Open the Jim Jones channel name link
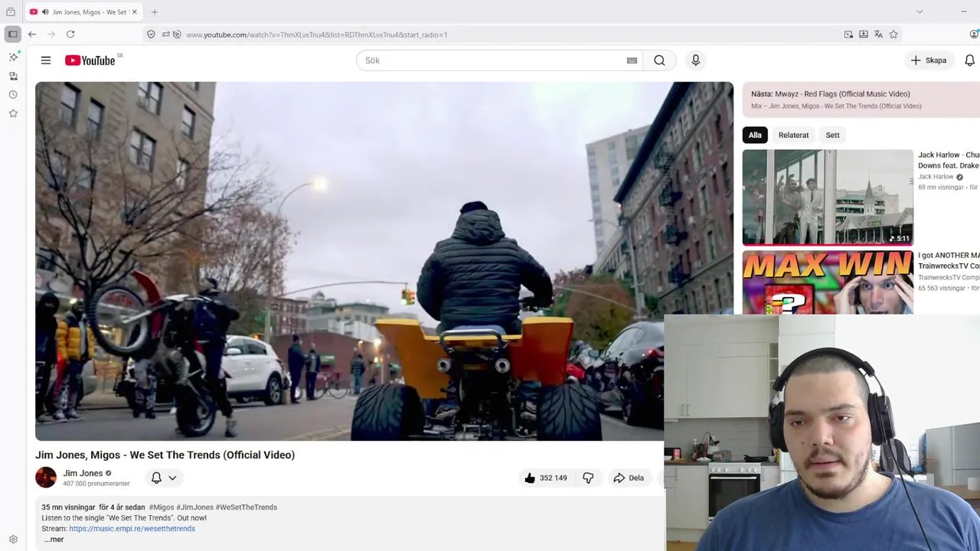The width and height of the screenshot is (980, 551). point(83,474)
